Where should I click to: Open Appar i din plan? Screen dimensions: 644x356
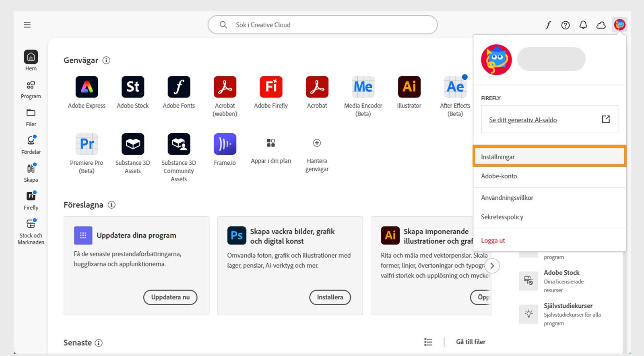point(271,151)
